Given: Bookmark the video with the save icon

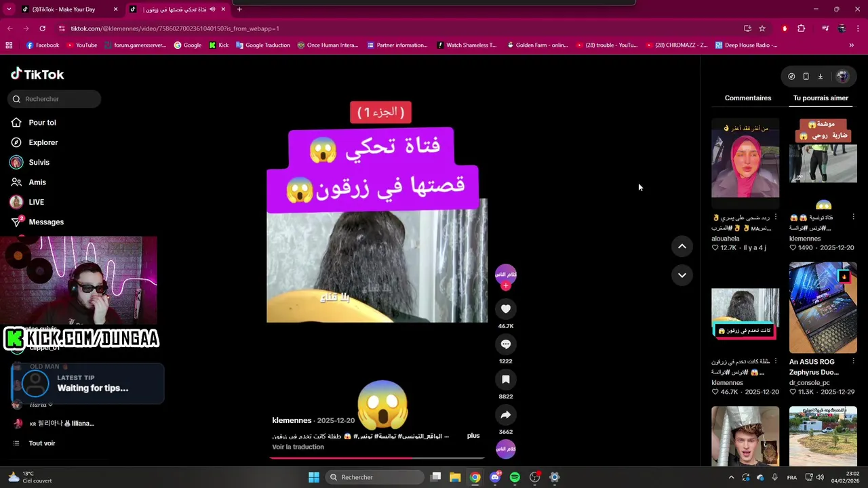Looking at the screenshot, I should [x=505, y=380].
